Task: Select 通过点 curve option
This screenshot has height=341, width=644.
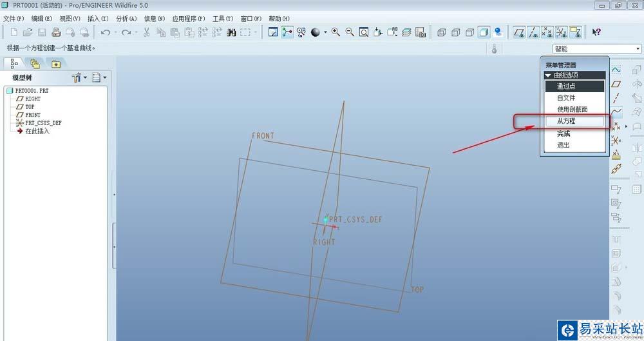Action: coord(574,86)
